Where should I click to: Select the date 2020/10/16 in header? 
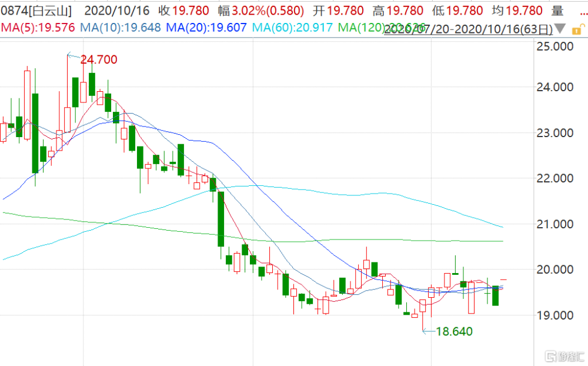pyautogui.click(x=117, y=11)
